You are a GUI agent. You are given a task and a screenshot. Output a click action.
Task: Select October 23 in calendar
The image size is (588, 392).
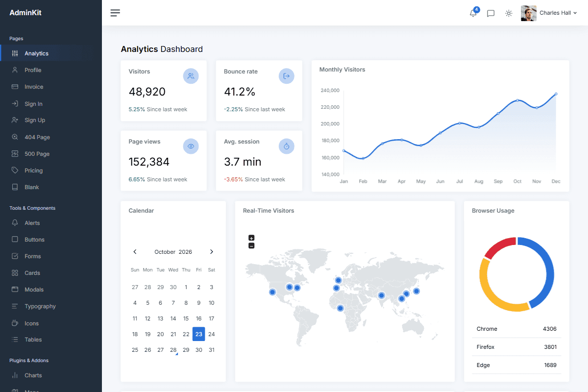tap(199, 334)
